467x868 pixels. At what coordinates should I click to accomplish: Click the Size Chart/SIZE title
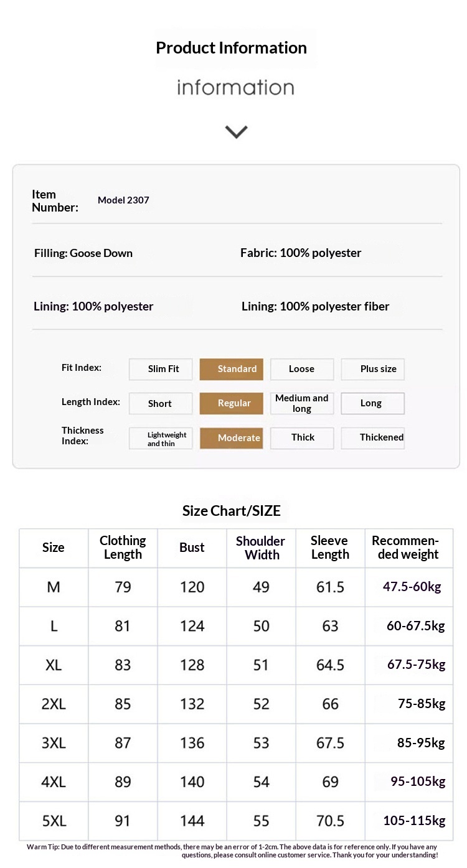coord(232,511)
